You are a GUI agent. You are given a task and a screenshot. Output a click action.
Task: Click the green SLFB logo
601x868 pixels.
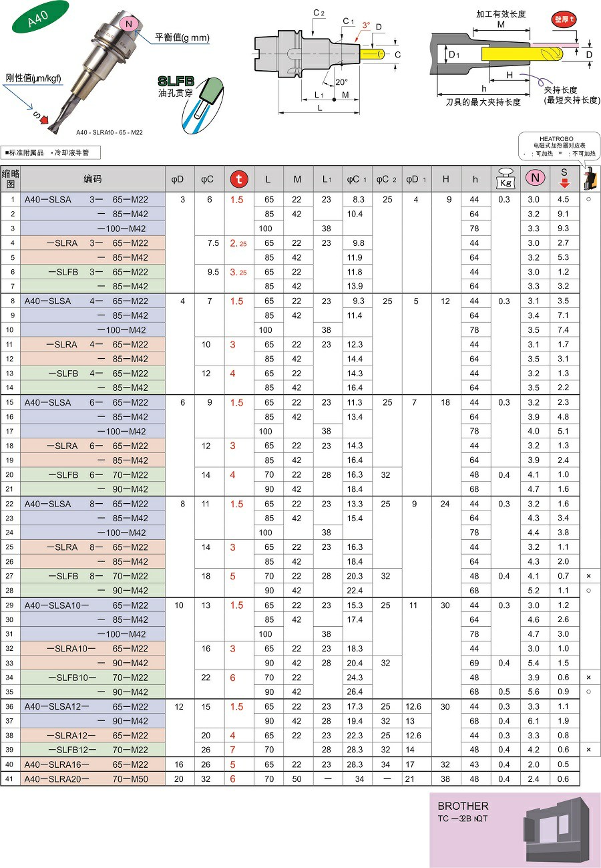point(176,80)
